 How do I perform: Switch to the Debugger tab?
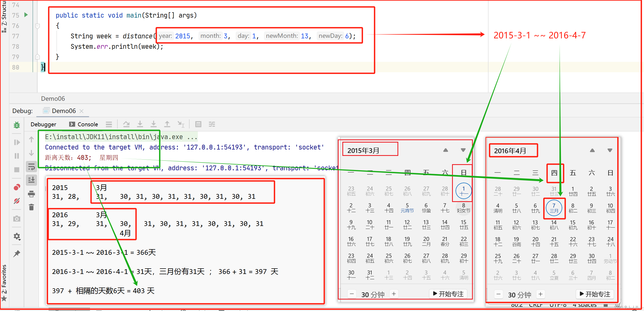click(x=43, y=124)
